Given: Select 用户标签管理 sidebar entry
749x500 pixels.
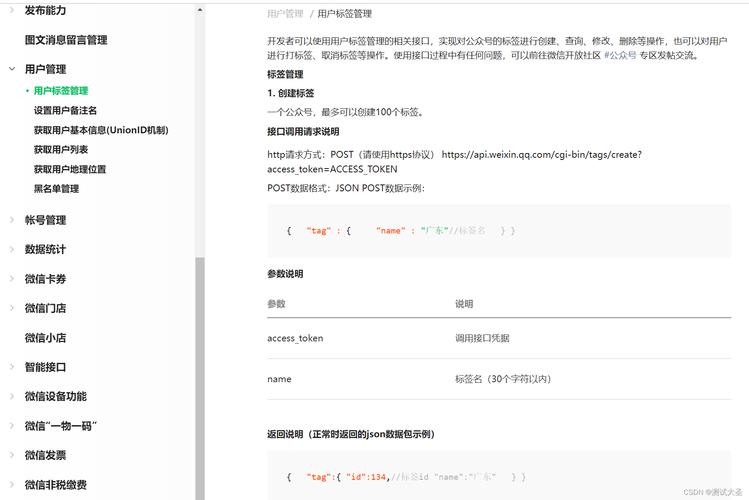Looking at the screenshot, I should (x=61, y=91).
